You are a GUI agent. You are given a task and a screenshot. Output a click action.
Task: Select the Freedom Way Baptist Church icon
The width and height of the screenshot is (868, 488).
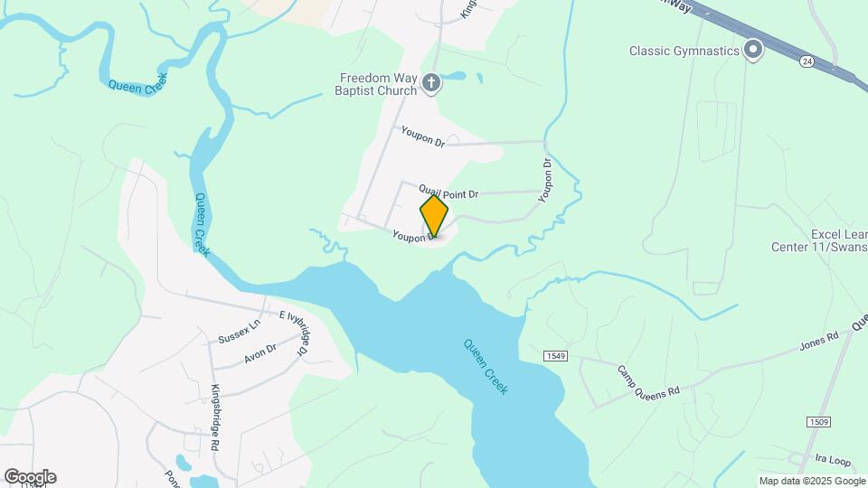coord(431,83)
